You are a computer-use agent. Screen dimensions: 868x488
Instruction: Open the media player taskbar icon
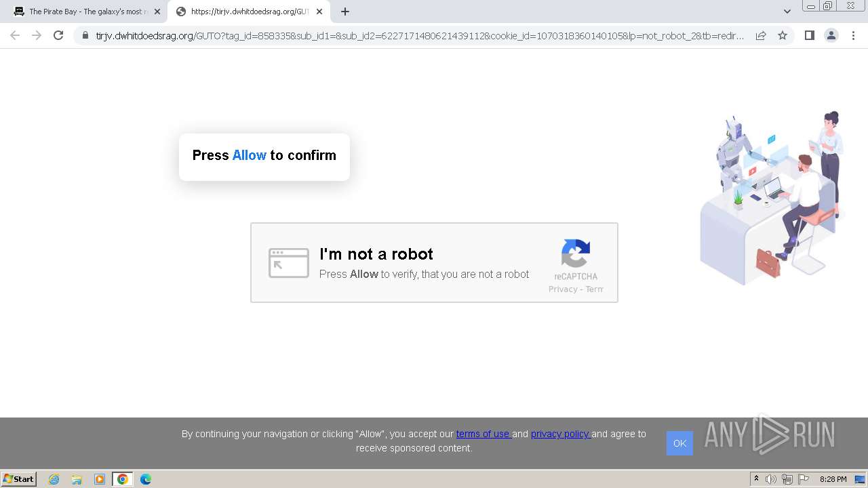(100, 479)
